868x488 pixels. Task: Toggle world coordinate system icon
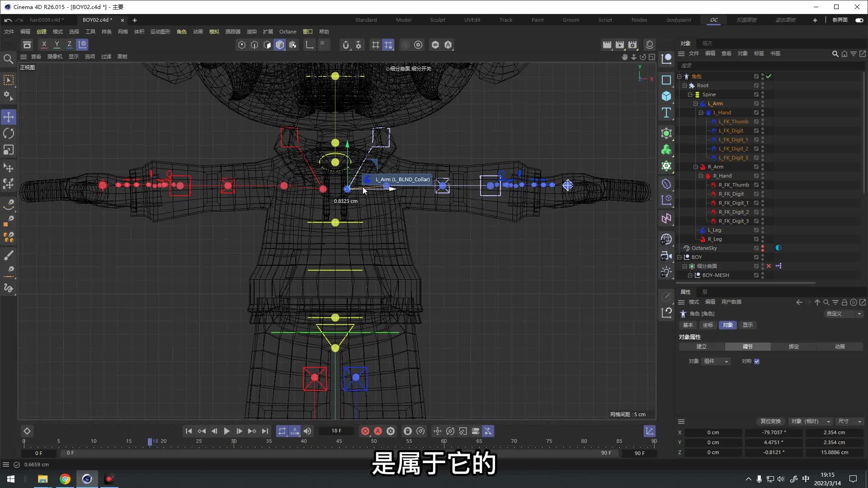click(82, 45)
